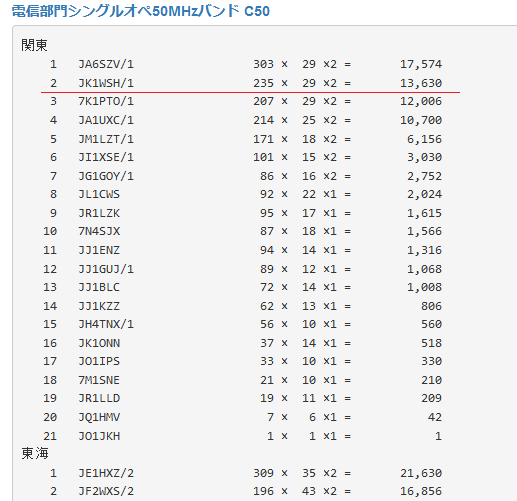Click callsign JE1HXZ/2
Viewport: 517px width, 501px height.
[x=106, y=473]
